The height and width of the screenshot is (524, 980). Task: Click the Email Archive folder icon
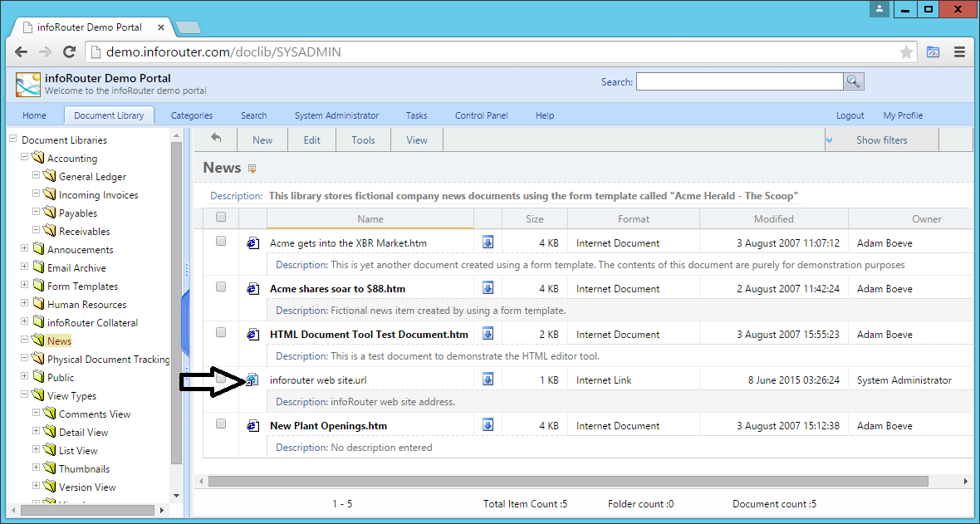click(38, 267)
